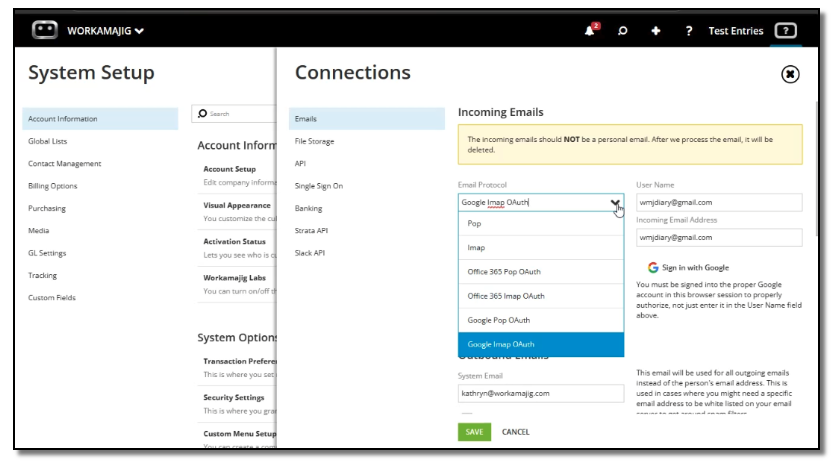Click the search magnifier icon in header

[x=622, y=31]
